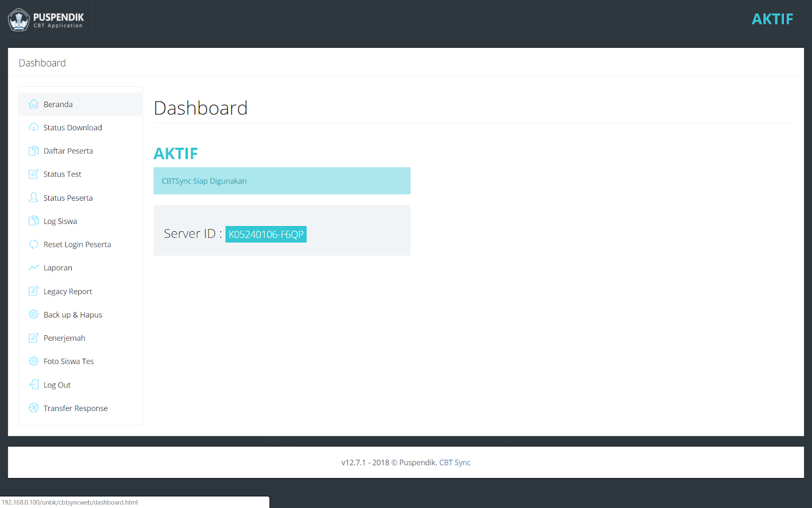
Task: Click the Legacy Report pencil icon
Action: 33,291
